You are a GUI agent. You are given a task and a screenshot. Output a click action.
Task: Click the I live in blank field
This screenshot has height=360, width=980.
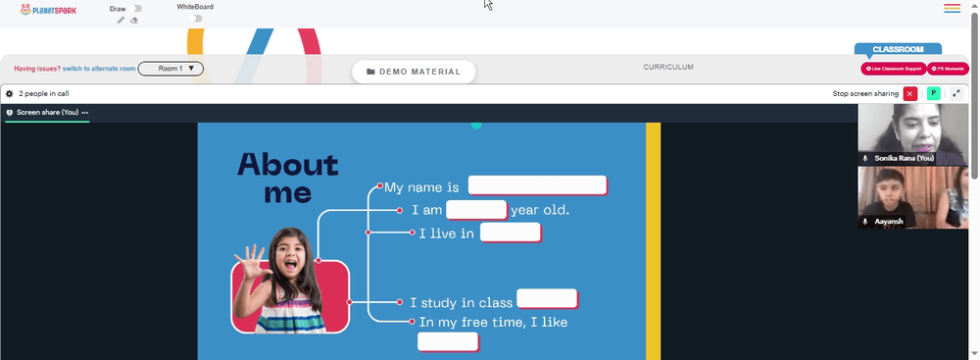click(510, 232)
